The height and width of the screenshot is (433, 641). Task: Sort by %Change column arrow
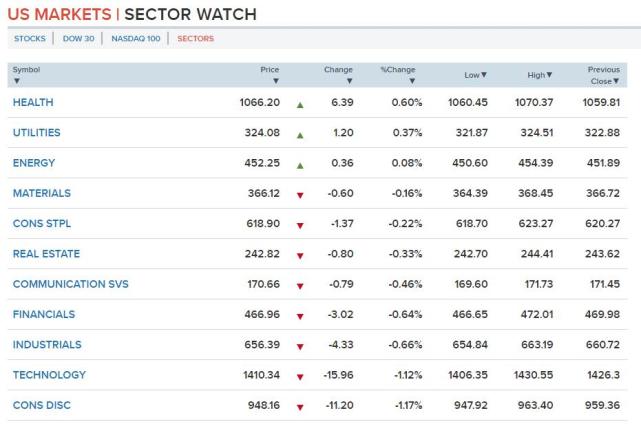(x=411, y=81)
